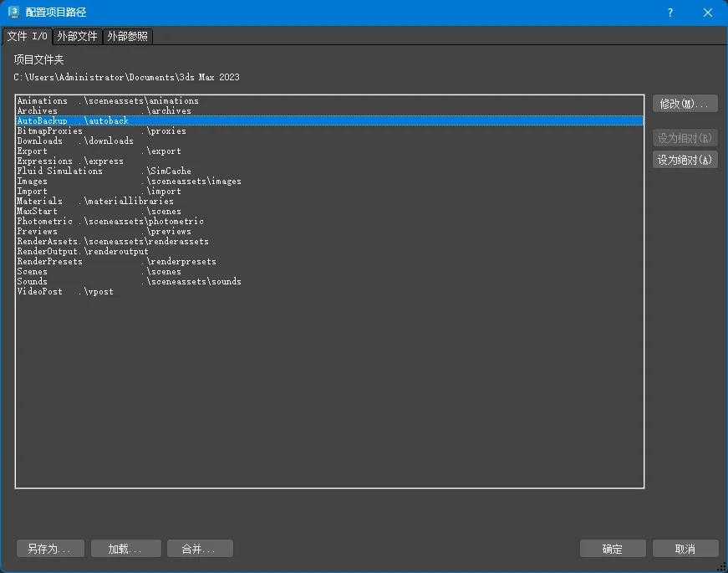
Task: Switch to the 外部参照 tab
Action: coord(128,37)
